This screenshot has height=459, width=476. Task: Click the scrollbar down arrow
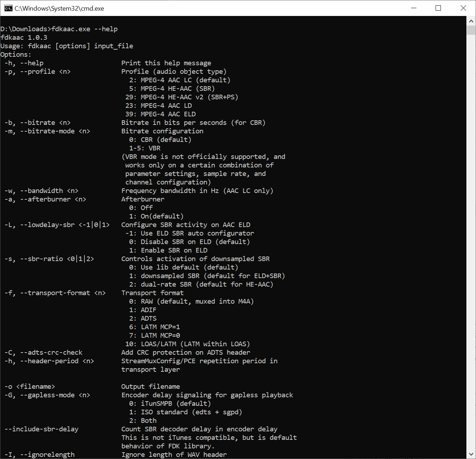pyautogui.click(x=471, y=454)
